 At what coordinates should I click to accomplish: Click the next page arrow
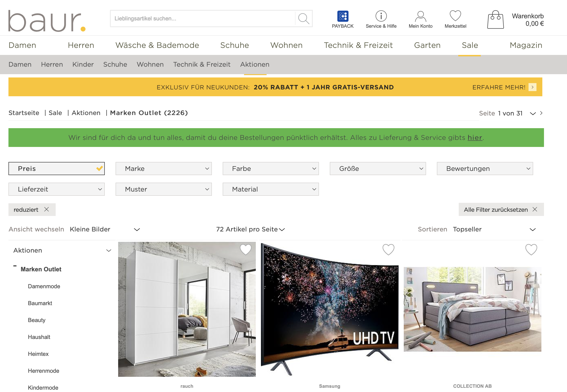[x=541, y=113]
